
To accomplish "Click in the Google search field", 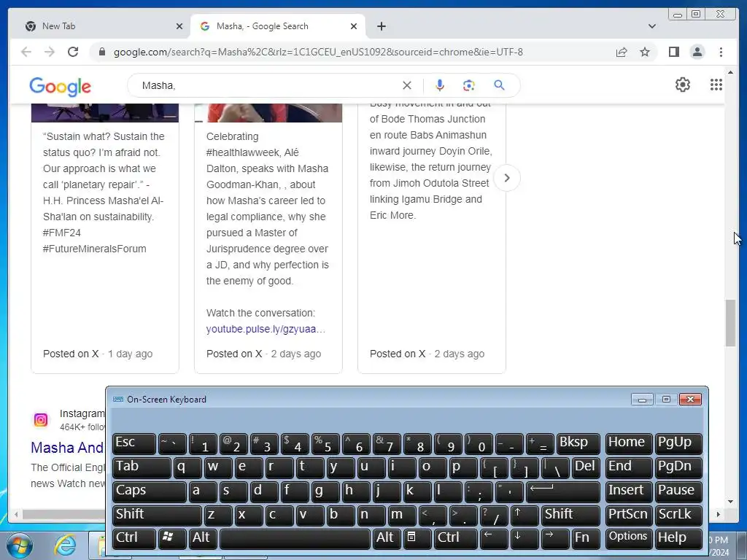I will coord(268,85).
